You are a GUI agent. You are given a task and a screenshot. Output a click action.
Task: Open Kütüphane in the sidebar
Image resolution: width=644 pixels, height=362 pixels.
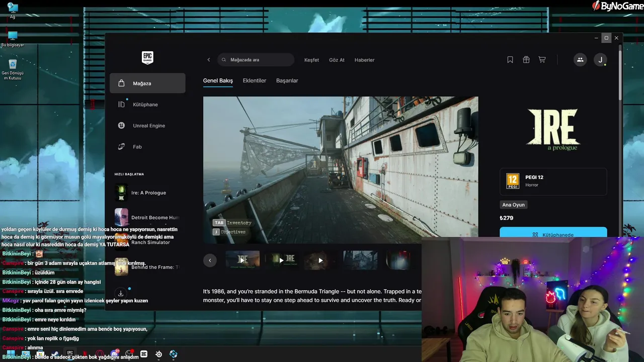[147, 105]
